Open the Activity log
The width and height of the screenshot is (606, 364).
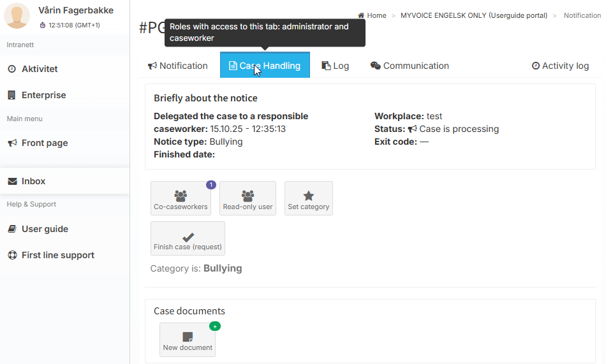pyautogui.click(x=560, y=66)
